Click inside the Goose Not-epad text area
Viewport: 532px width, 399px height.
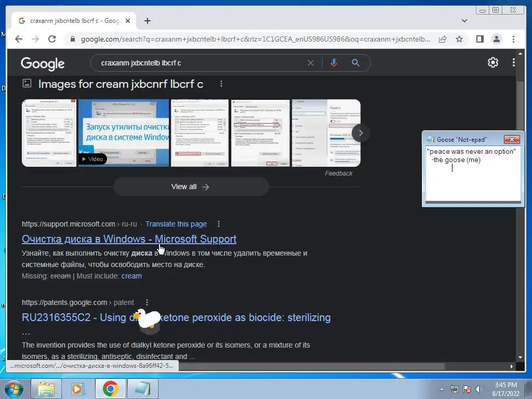point(473,174)
